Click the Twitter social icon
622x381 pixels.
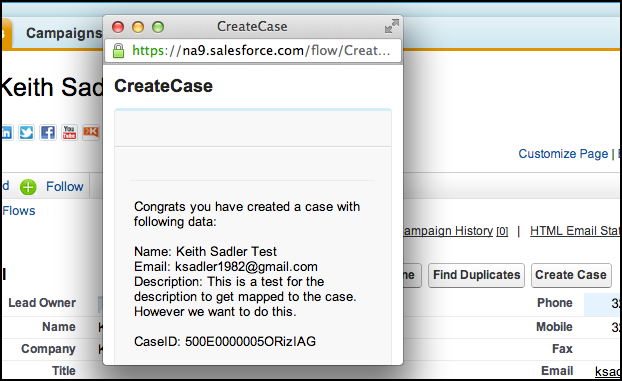click(x=27, y=132)
